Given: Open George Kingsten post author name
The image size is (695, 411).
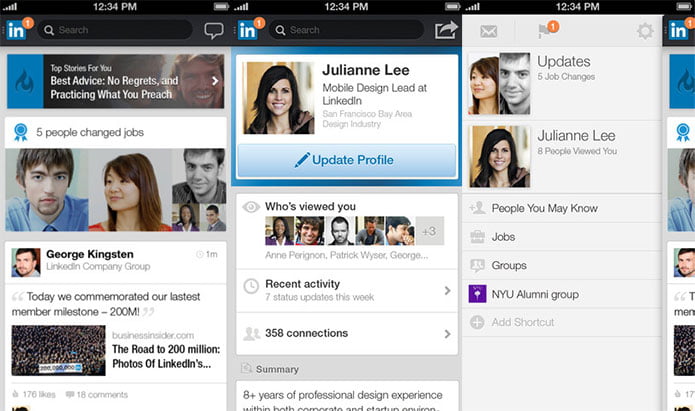Looking at the screenshot, I should coord(90,254).
